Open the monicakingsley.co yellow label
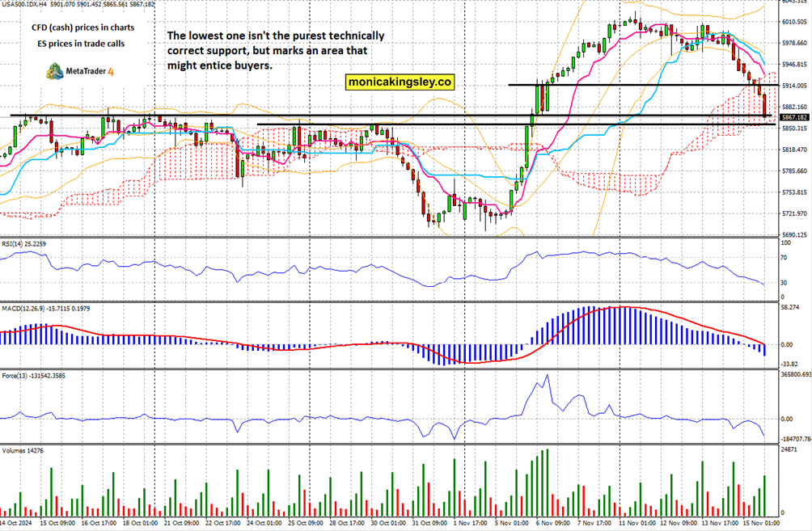The image size is (812, 531). (400, 82)
